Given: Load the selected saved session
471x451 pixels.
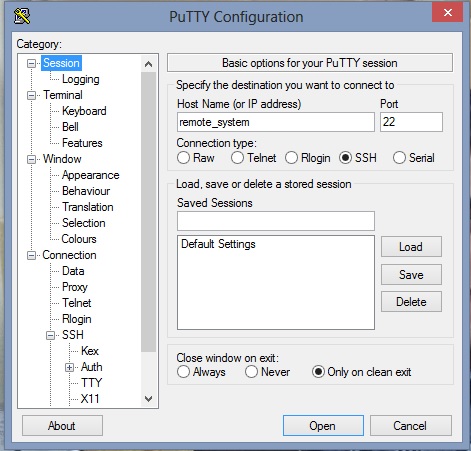Looking at the screenshot, I should [411, 247].
